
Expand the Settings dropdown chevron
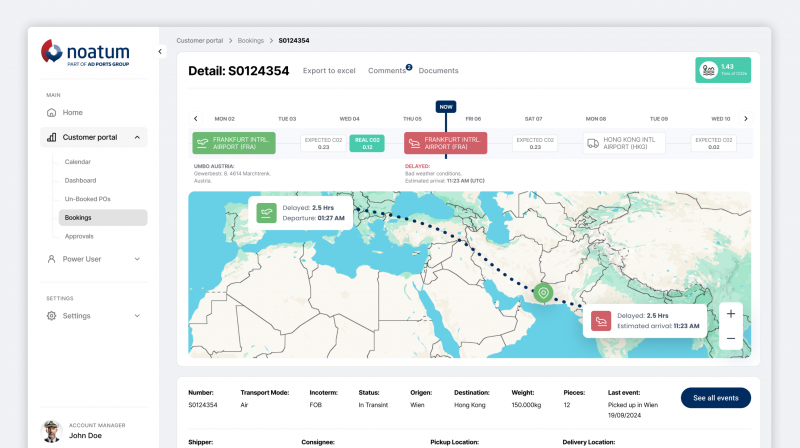coord(137,316)
